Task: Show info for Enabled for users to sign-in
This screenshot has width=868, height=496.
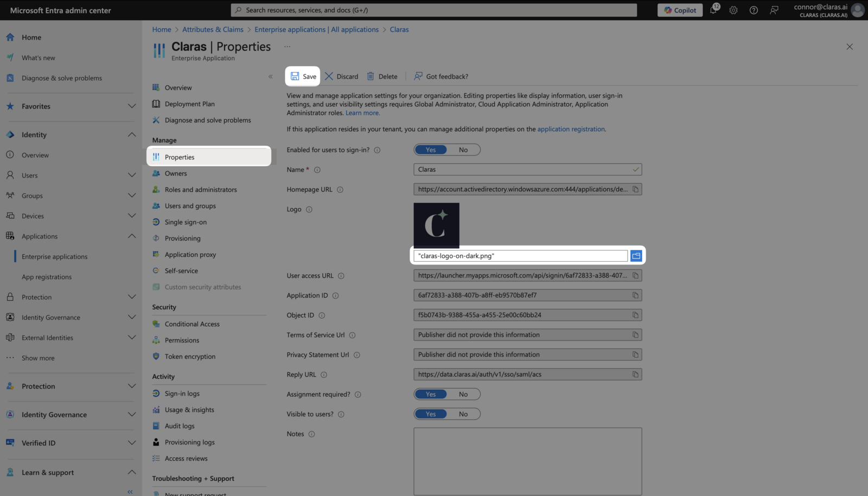Action: coord(377,150)
